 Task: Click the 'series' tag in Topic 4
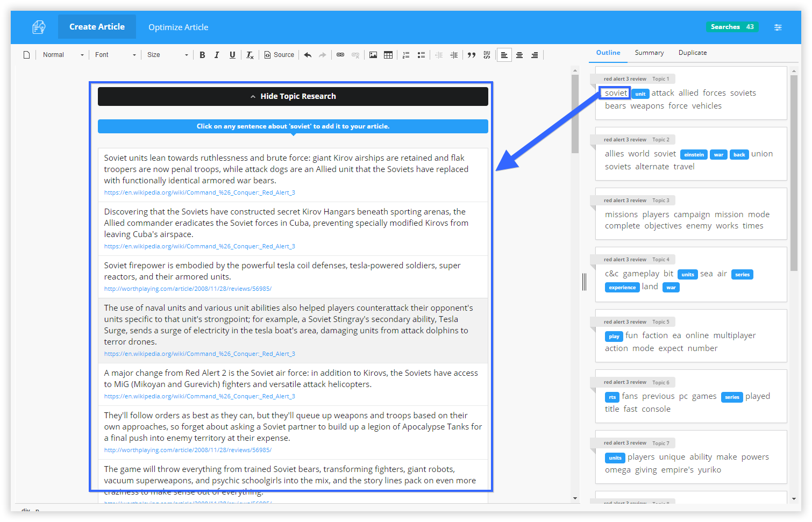pyautogui.click(x=742, y=274)
